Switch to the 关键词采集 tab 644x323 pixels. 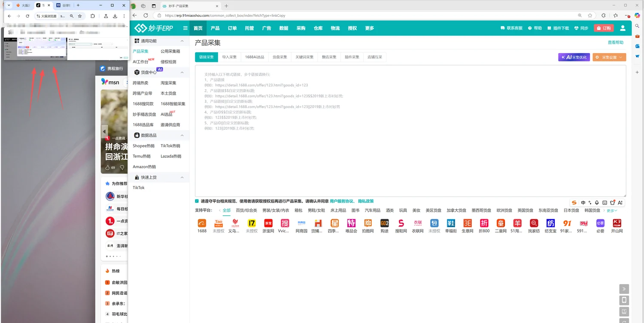click(304, 57)
